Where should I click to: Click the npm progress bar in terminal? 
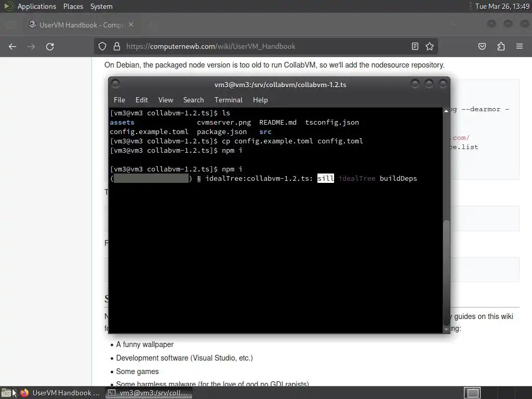151,179
